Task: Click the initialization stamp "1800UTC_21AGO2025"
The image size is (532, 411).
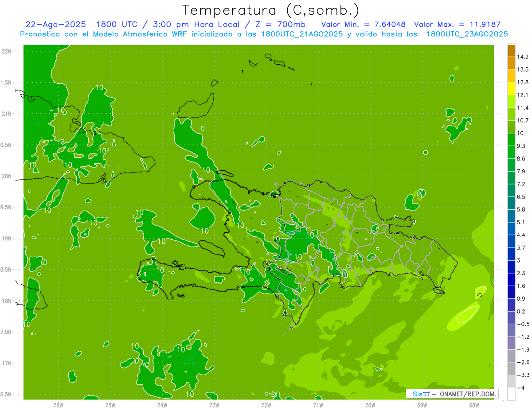Action: click(302, 34)
